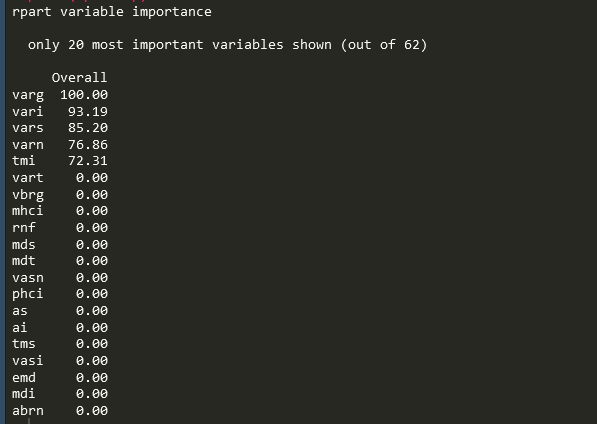Click the vart variable row
Image resolution: width=597 pixels, height=424 pixels.
pos(60,178)
